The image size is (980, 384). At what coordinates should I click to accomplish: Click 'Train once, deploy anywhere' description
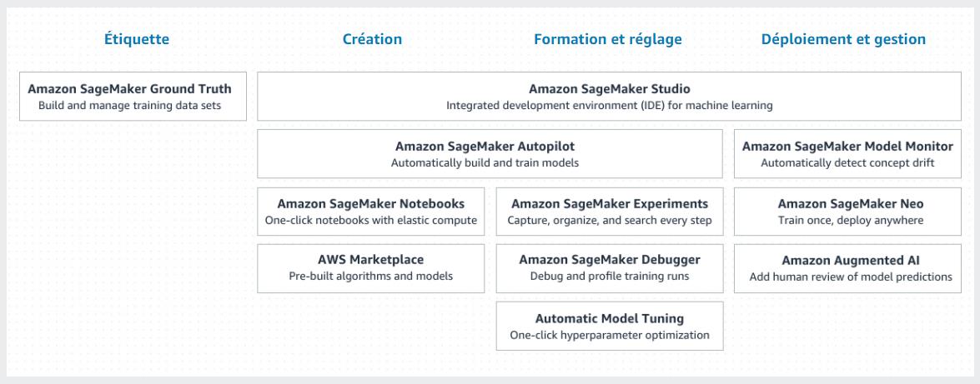pos(850,221)
